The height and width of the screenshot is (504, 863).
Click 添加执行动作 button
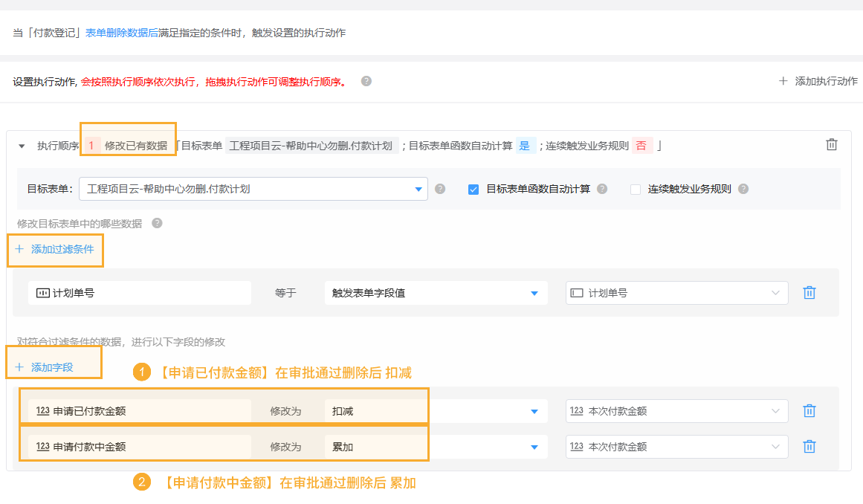coord(818,81)
